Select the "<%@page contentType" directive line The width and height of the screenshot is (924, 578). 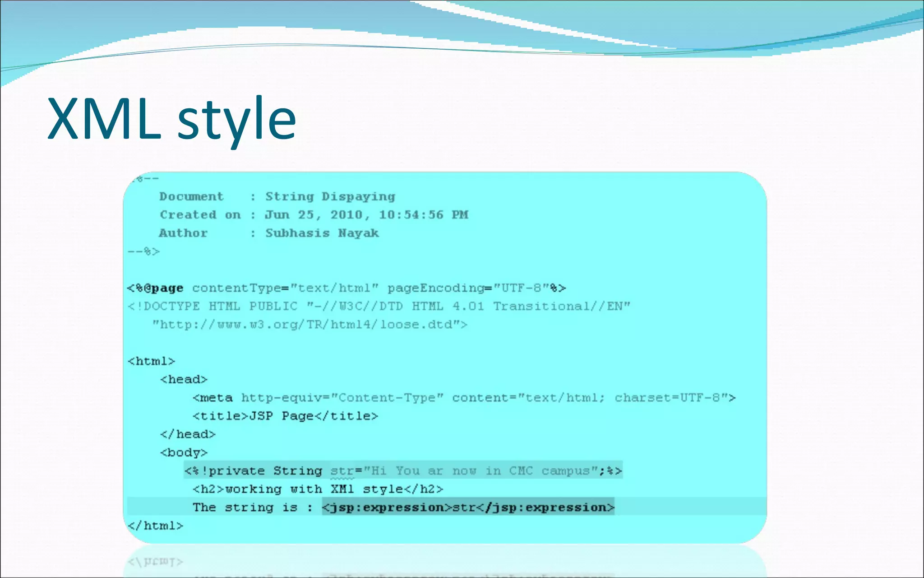tap(346, 288)
